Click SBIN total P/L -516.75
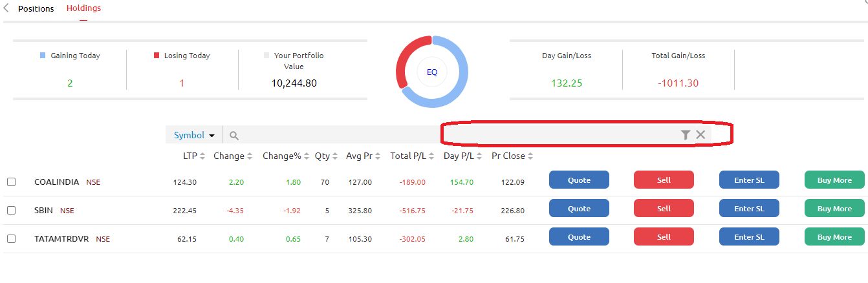868x283 pixels. click(x=413, y=211)
